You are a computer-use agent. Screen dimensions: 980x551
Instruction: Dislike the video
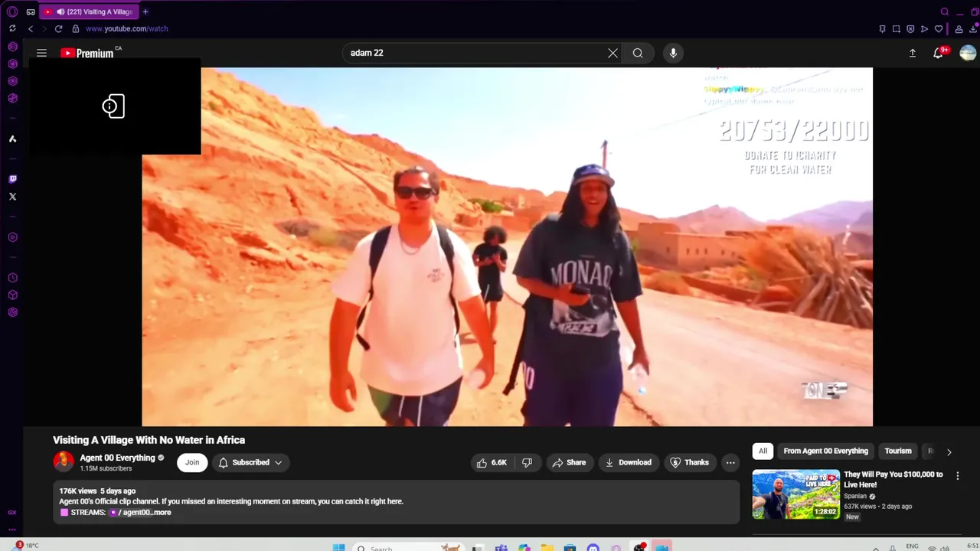(x=527, y=462)
